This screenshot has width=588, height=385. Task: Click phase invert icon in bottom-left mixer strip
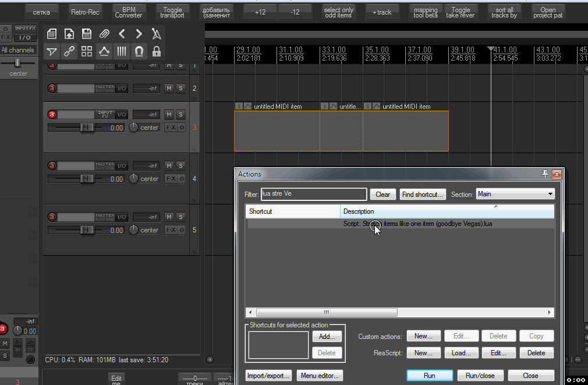[30, 359]
